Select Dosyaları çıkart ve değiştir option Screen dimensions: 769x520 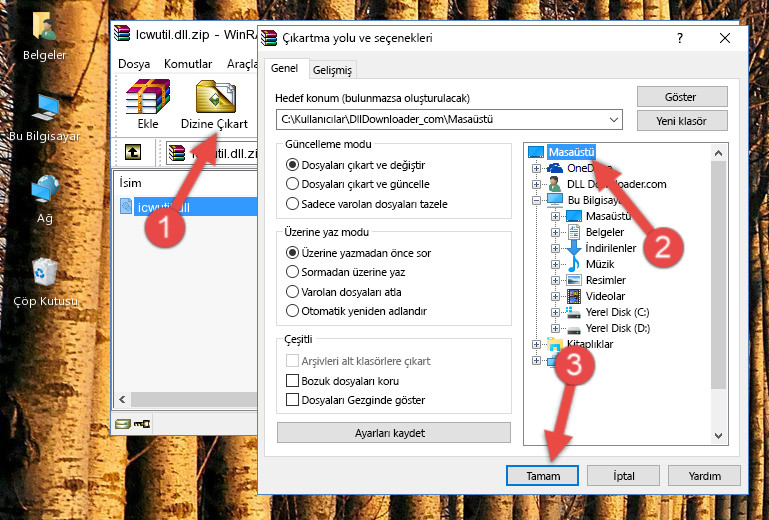point(292,165)
